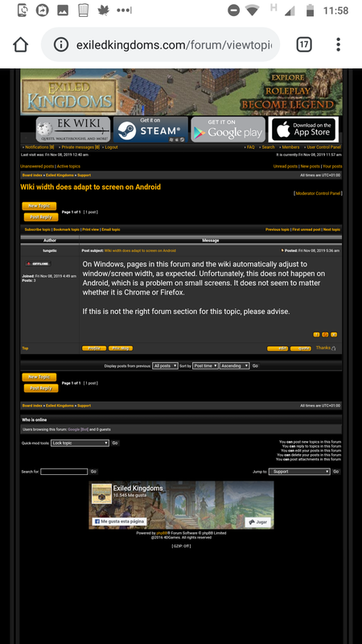Tap the browser home icon

click(21, 45)
